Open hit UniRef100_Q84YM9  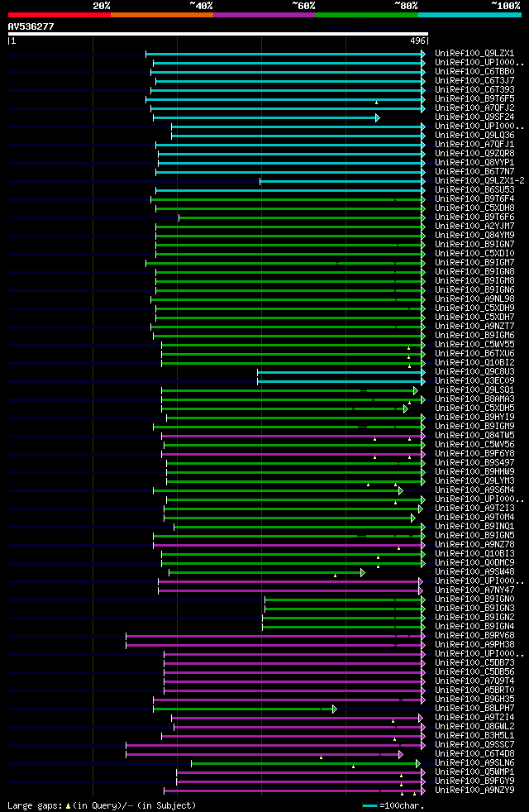[x=474, y=235]
